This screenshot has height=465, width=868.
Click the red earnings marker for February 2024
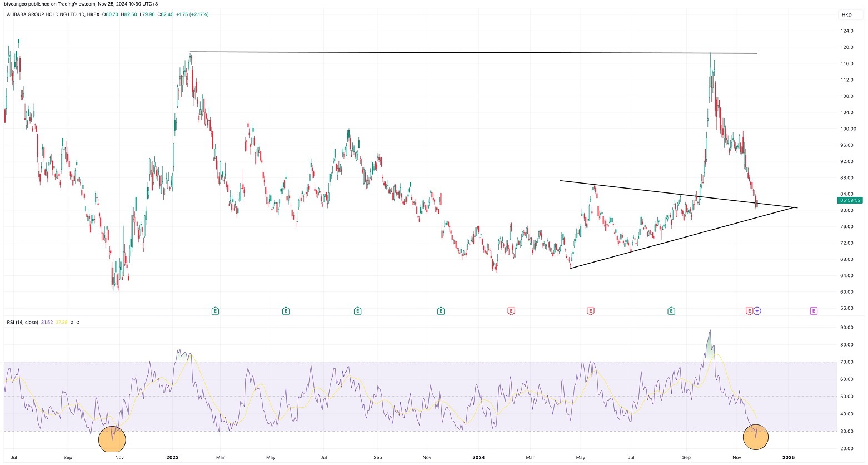pos(511,311)
